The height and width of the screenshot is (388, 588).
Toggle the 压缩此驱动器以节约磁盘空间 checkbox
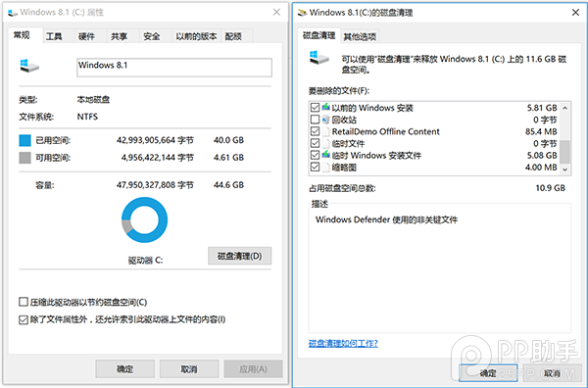(24, 302)
